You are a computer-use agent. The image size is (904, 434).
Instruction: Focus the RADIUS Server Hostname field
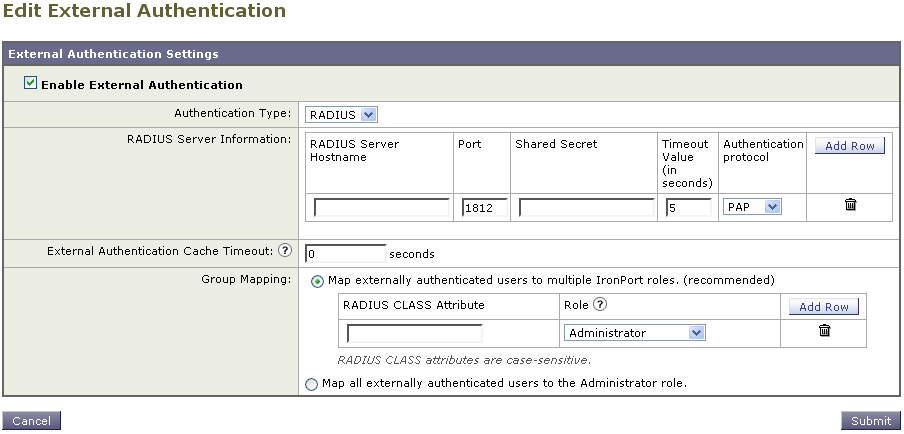(x=382, y=207)
